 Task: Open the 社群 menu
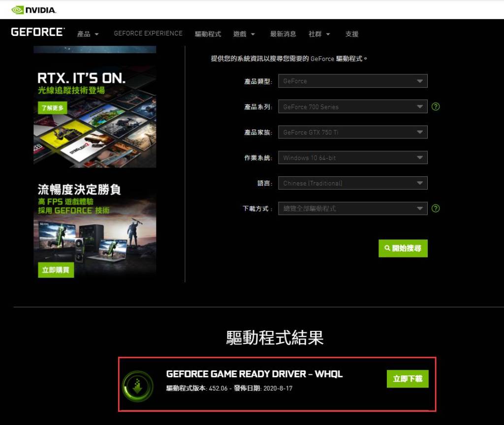coord(319,34)
